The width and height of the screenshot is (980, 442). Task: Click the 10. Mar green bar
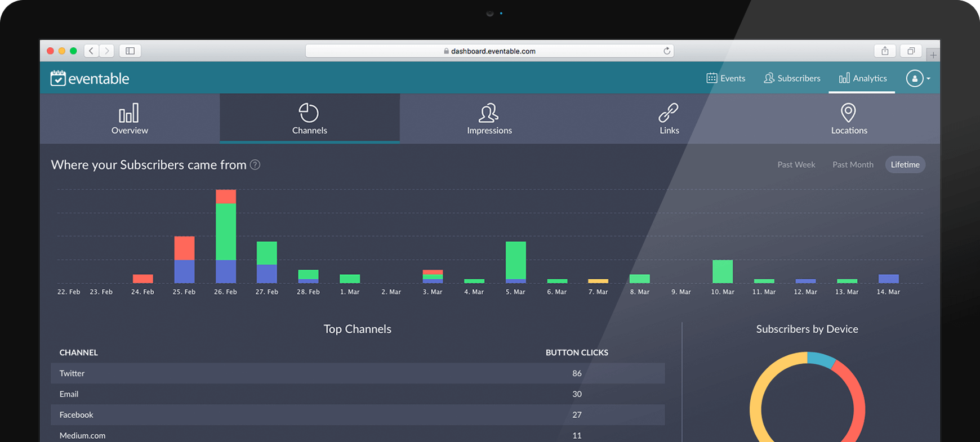(x=723, y=271)
